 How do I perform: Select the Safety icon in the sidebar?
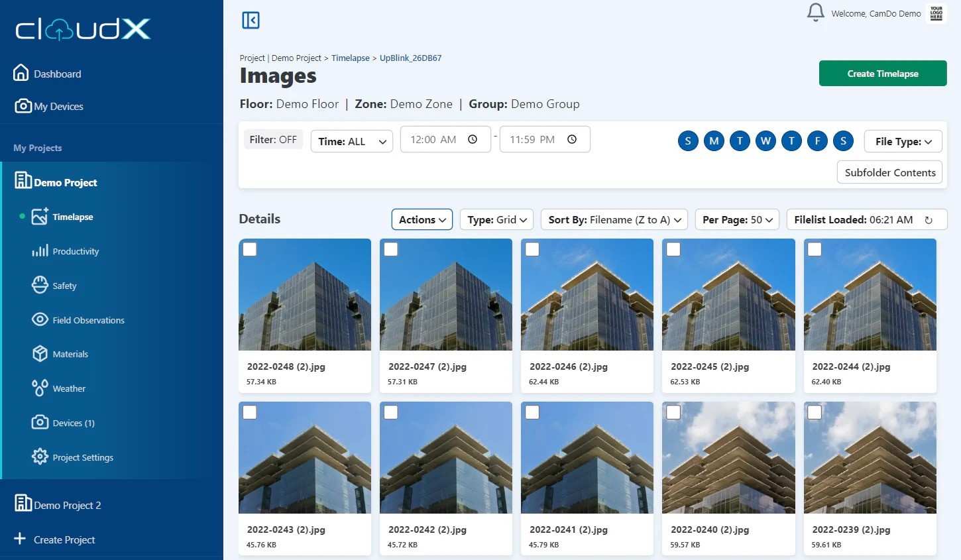click(x=40, y=285)
